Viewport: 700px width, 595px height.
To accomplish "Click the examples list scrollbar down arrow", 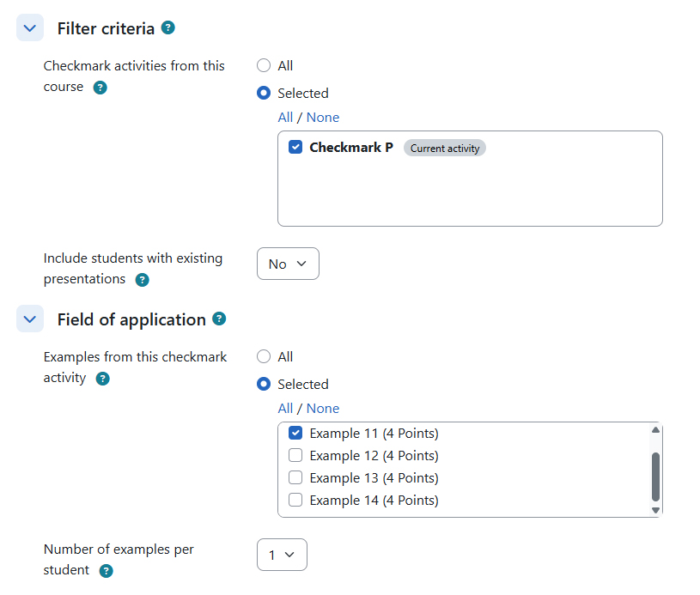I will (x=655, y=510).
